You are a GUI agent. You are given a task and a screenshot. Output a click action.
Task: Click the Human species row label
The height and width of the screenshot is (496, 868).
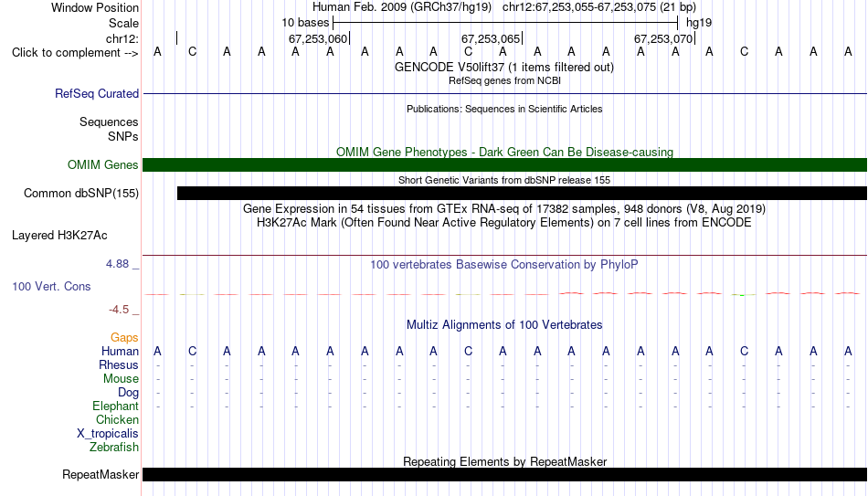[120, 352]
